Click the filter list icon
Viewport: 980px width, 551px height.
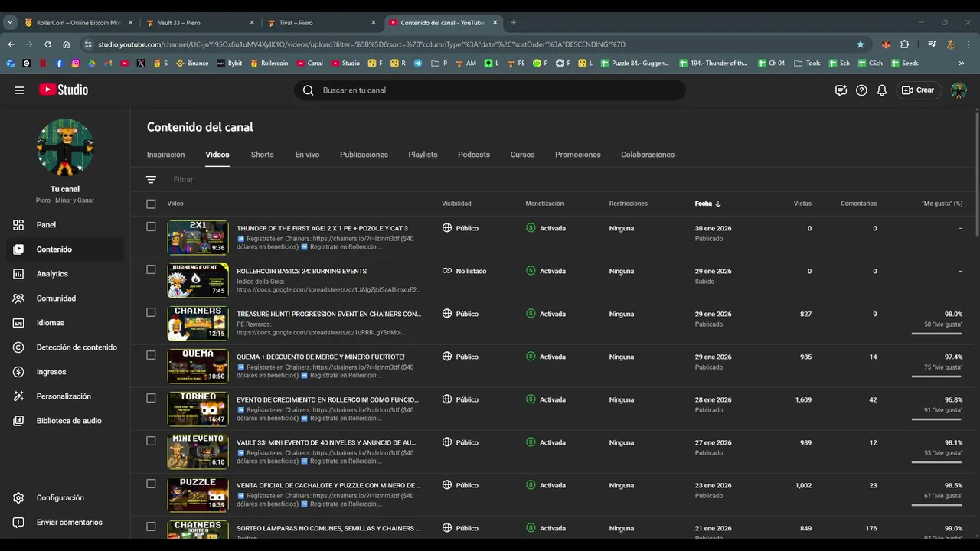tap(151, 179)
